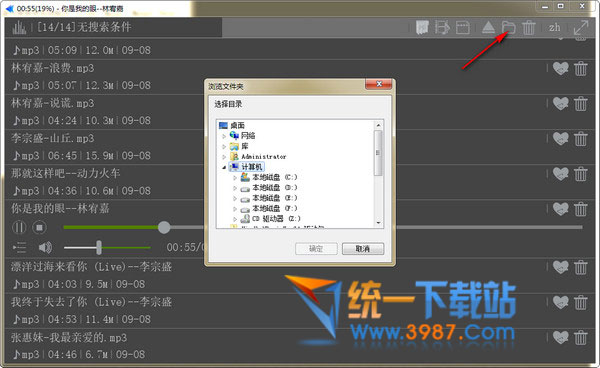Screen dimensions: 600x368
Task: Click the folder tree scrollbar thumb
Action: coord(378,153)
